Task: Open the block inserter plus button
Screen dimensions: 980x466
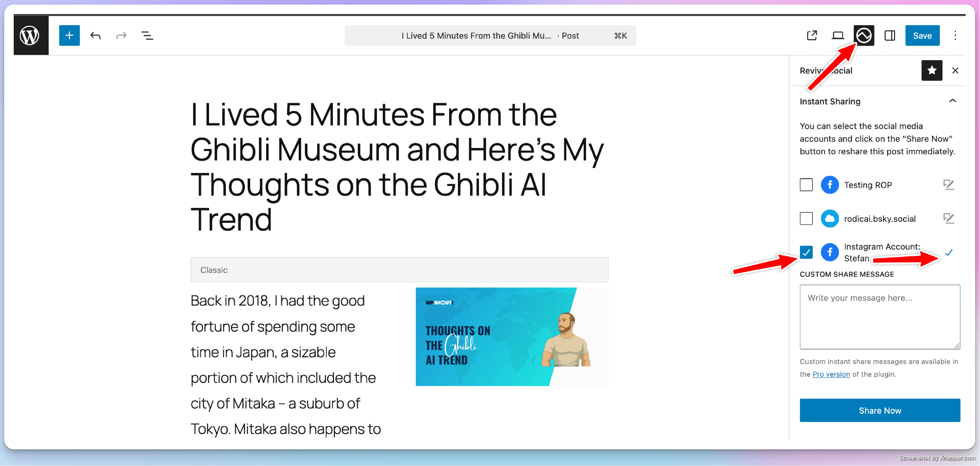Action: [x=69, y=35]
